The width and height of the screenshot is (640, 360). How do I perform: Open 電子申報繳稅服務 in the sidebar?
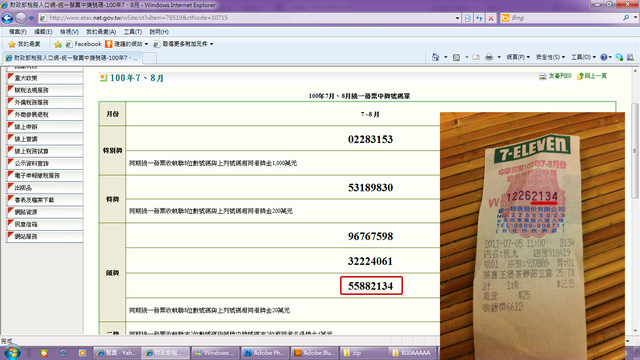coord(44,176)
